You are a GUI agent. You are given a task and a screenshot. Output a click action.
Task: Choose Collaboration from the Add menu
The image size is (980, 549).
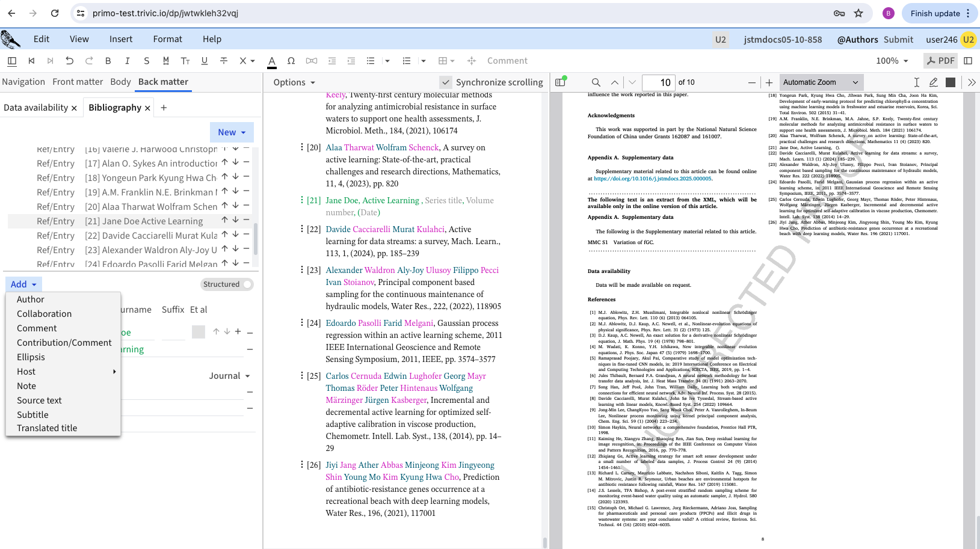click(x=44, y=314)
